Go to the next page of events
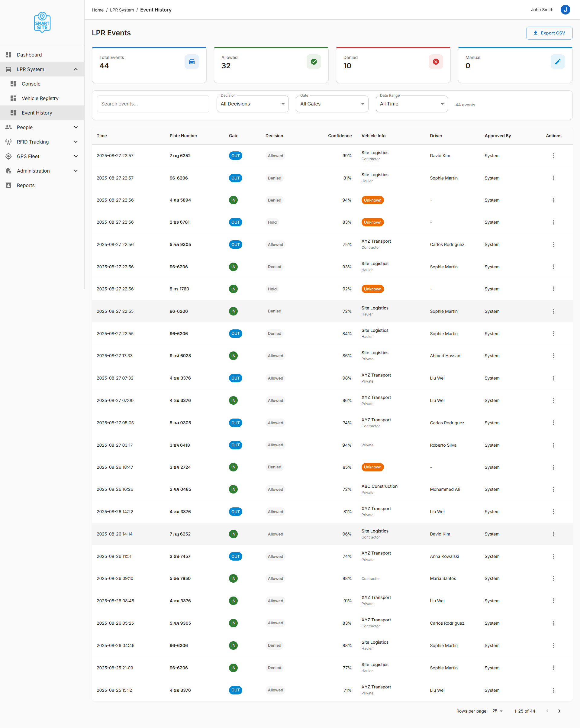The image size is (580, 728). 559,711
